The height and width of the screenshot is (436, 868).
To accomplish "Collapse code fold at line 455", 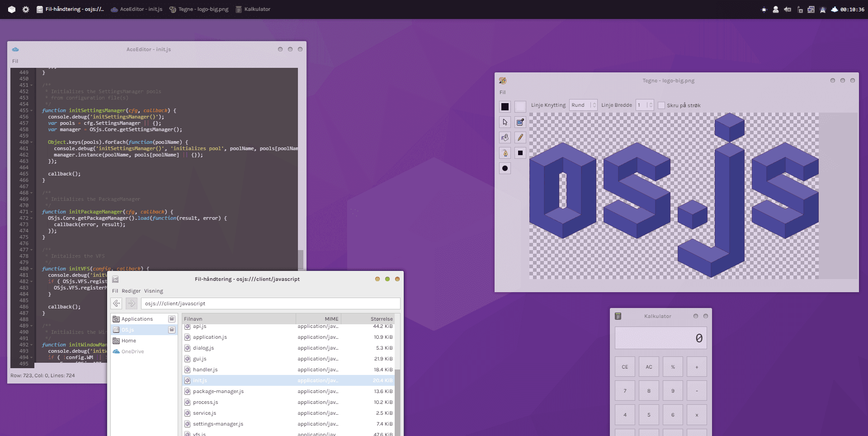I will coord(32,110).
